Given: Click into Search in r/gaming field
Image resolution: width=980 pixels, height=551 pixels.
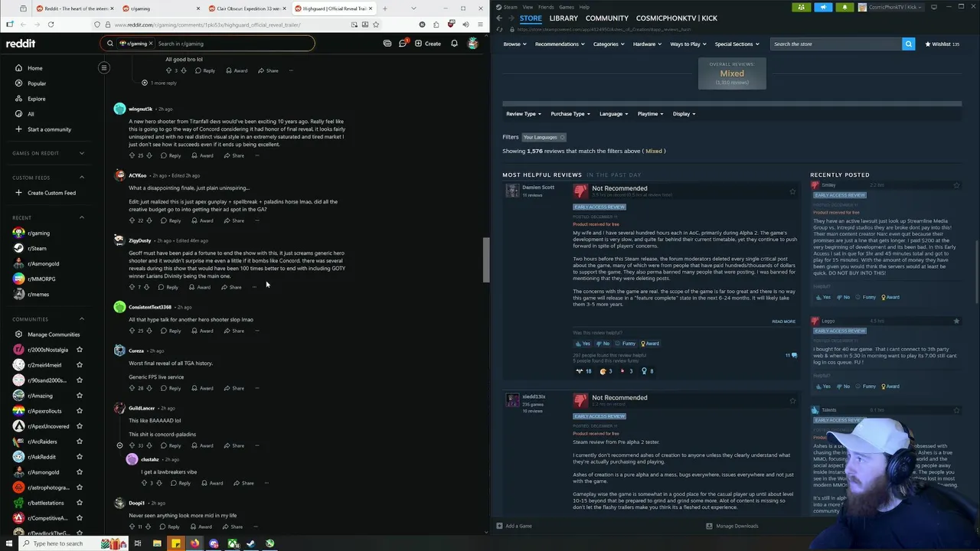Looking at the screenshot, I should [x=234, y=44].
